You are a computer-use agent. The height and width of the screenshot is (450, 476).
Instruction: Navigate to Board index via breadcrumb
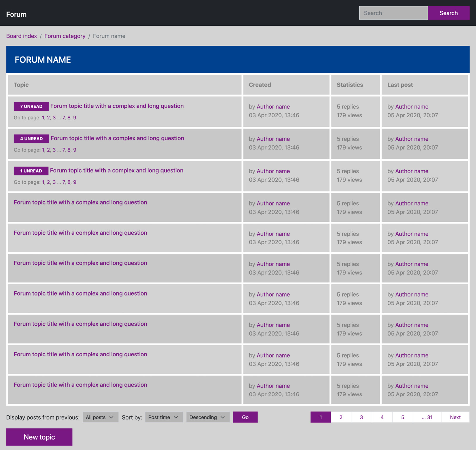(x=21, y=36)
